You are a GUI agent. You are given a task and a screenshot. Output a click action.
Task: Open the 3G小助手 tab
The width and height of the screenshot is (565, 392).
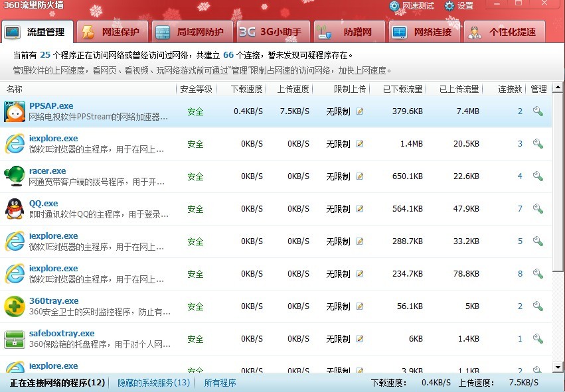point(271,32)
